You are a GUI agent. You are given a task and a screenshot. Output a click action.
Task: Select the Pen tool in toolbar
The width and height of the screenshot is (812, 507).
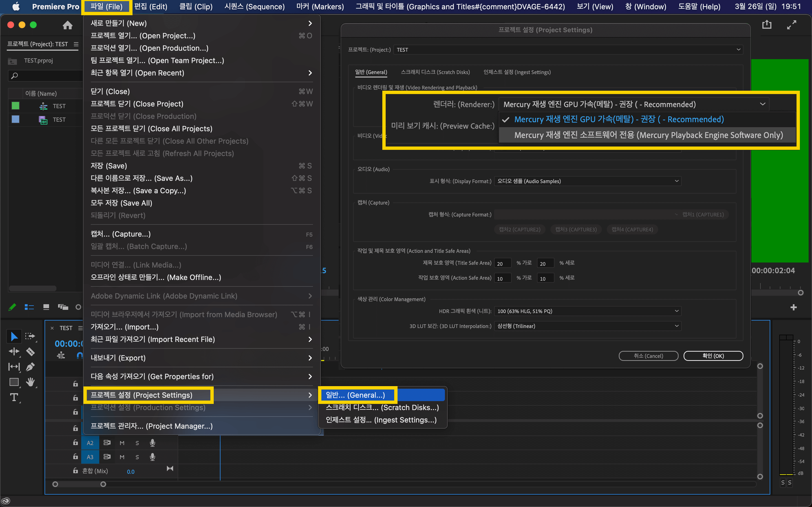30,366
